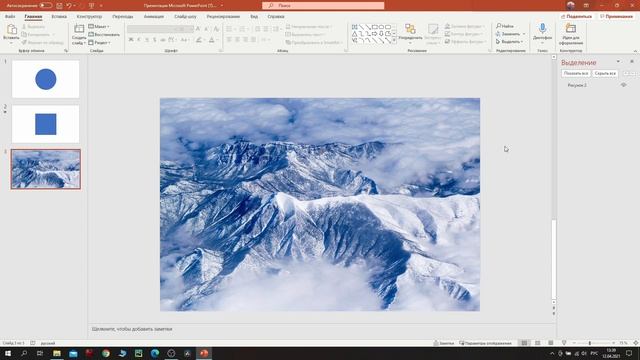Click the Поиск search field

tap(323, 6)
